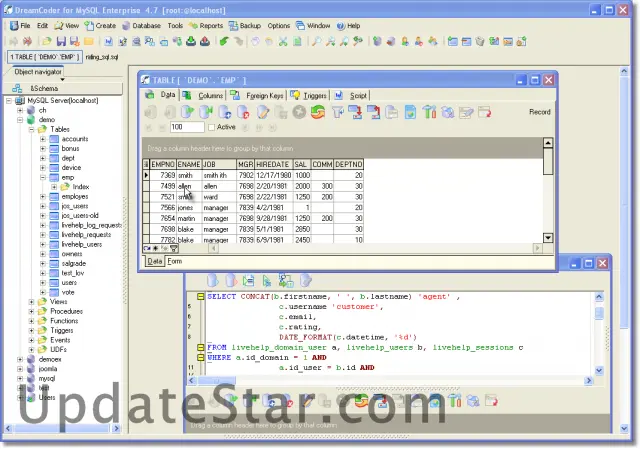The height and width of the screenshot is (449, 640).
Task: Click the Object navigator tab
Action: point(38,72)
